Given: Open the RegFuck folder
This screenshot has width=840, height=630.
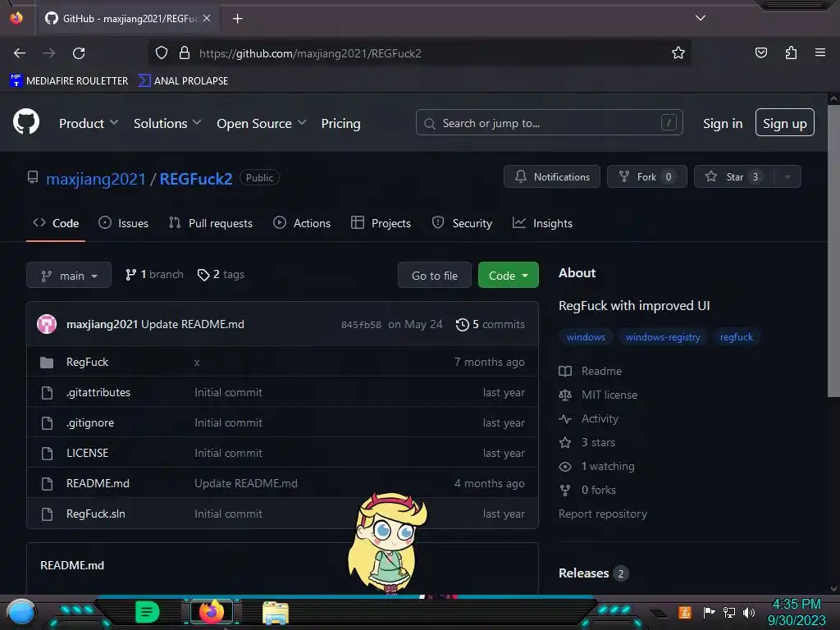Looking at the screenshot, I should (87, 362).
